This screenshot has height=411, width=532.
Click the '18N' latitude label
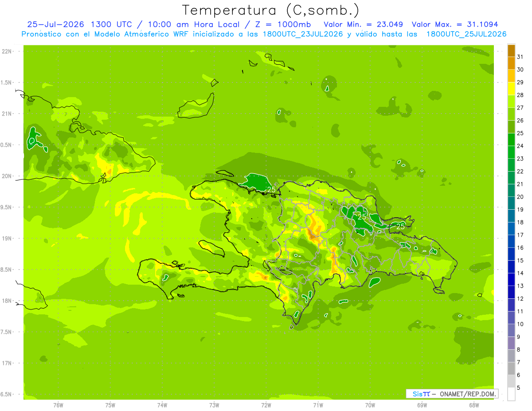pos(6,301)
